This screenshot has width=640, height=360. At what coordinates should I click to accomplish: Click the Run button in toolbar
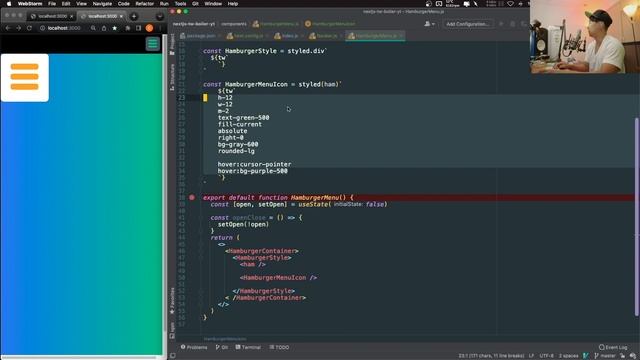coord(501,24)
